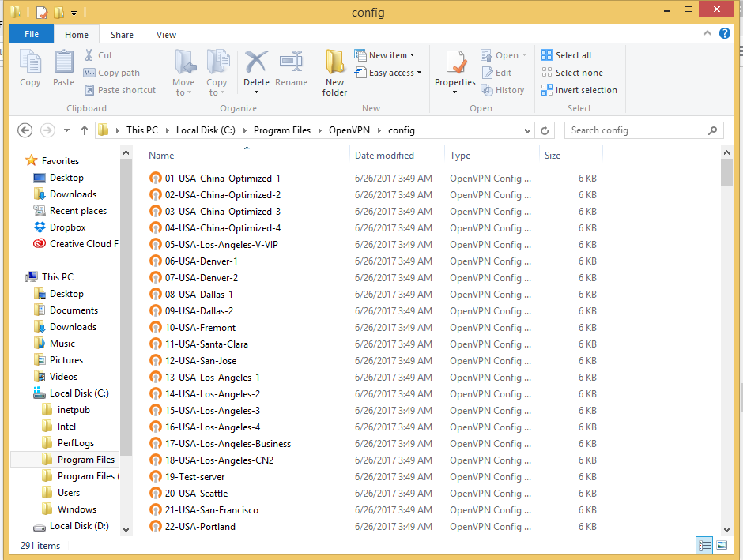Click the History ribbon icon
The width and height of the screenshot is (743, 560).
(502, 90)
